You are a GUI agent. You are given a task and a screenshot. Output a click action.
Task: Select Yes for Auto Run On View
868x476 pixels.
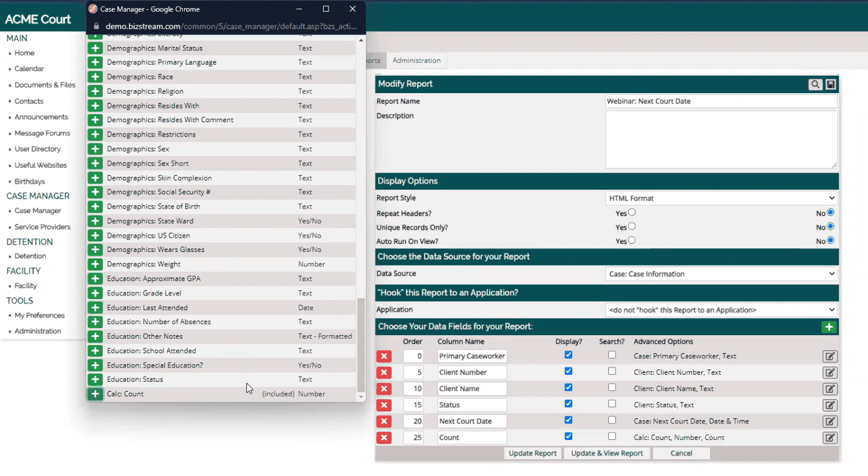tap(632, 240)
